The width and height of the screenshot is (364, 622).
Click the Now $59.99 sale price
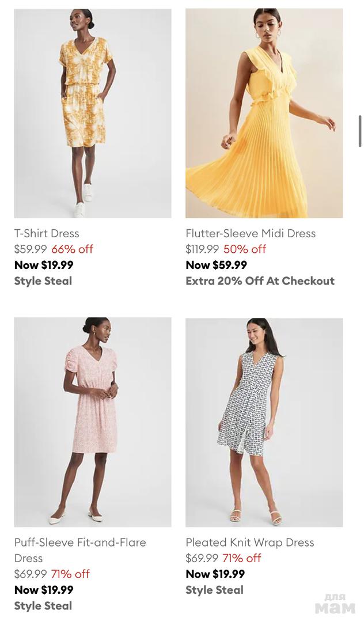[216, 265]
